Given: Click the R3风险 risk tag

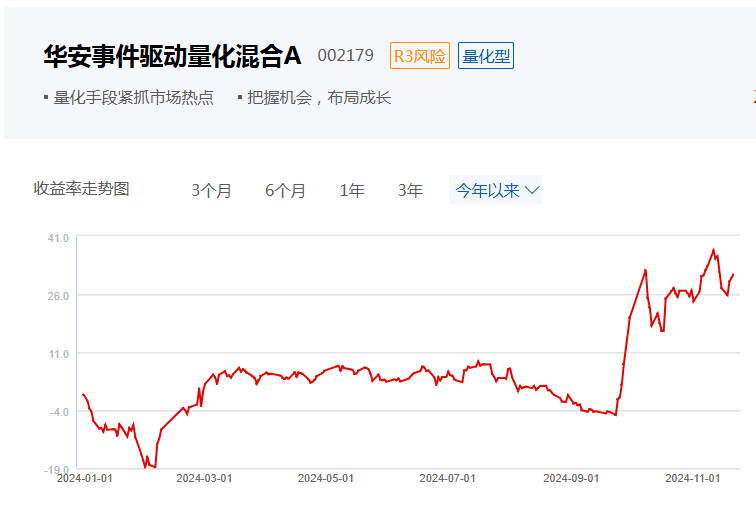Looking at the screenshot, I should coord(420,56).
